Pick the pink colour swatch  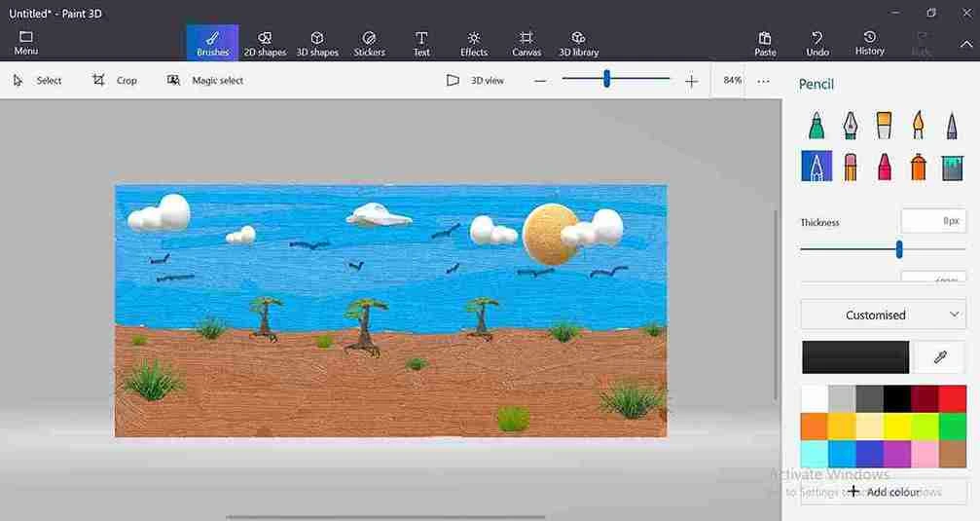(925, 454)
